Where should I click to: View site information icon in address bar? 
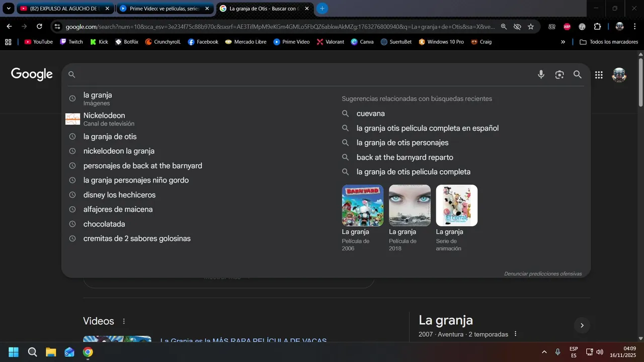pos(57,27)
